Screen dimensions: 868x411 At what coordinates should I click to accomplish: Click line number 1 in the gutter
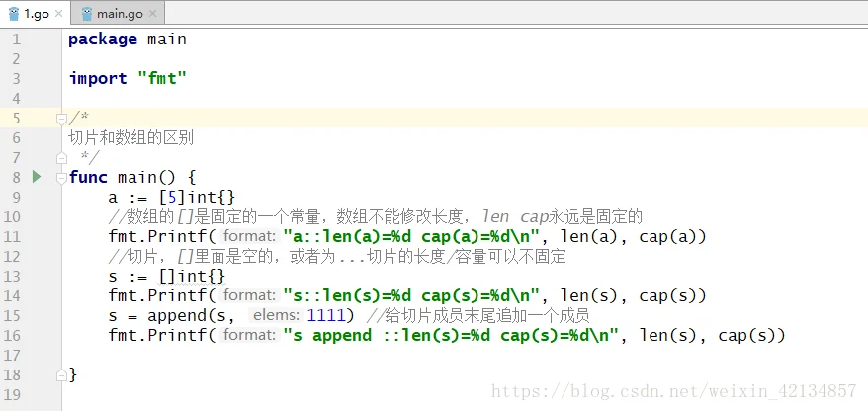point(16,40)
